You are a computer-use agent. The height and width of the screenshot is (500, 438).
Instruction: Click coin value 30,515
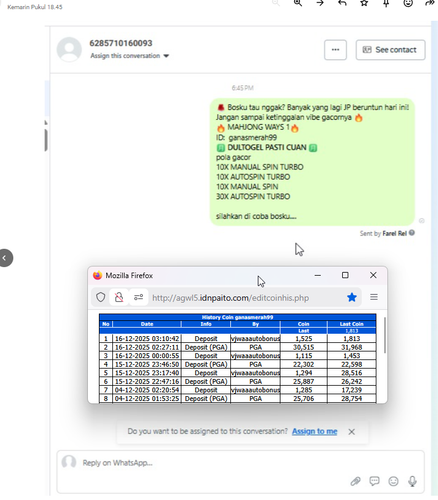[x=303, y=347]
